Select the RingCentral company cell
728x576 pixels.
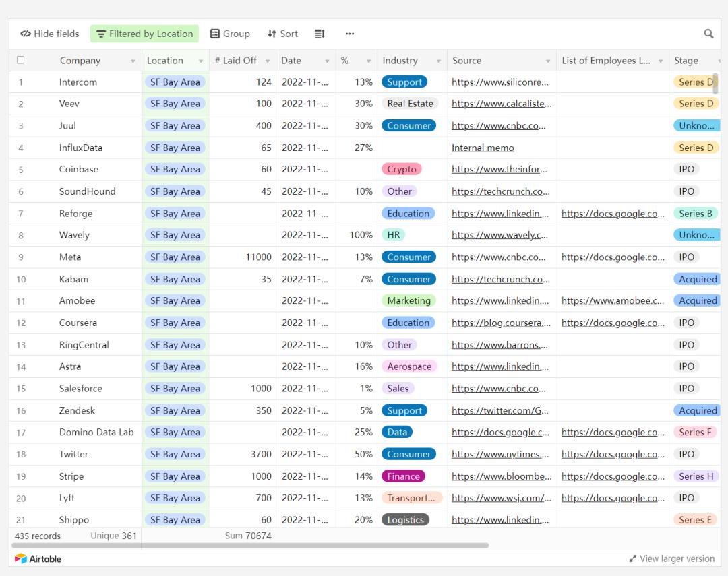pyautogui.click(x=84, y=345)
